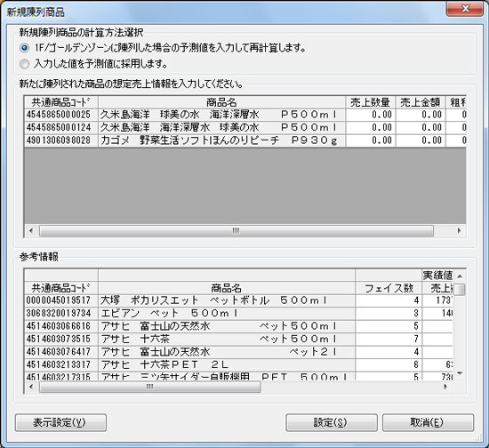Select the エビアン ペット 500ml row
The height and width of the screenshot is (448, 489).
pos(238,313)
